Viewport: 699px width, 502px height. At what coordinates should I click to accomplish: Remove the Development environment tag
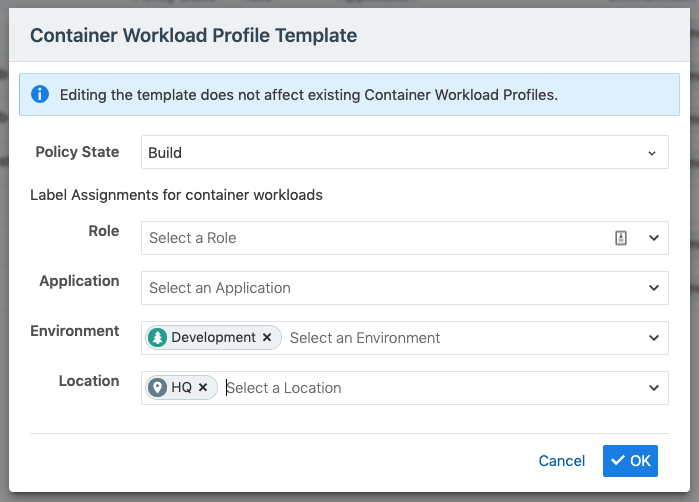(267, 338)
